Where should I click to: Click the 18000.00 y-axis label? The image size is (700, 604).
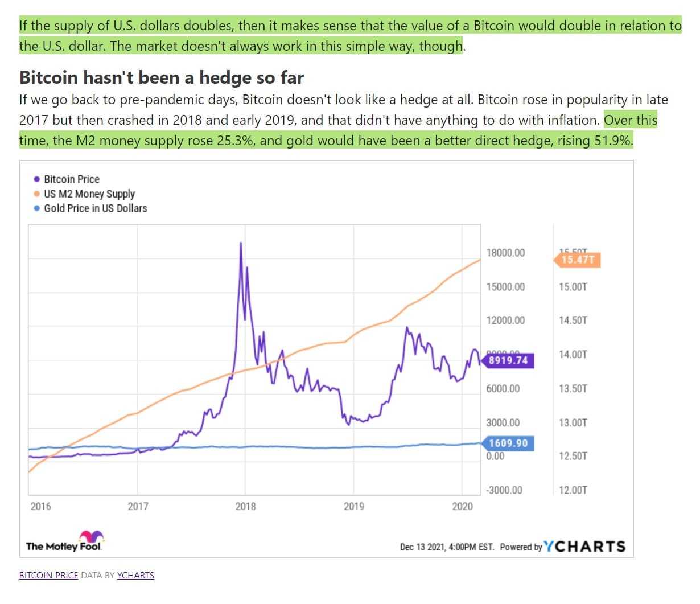click(505, 253)
